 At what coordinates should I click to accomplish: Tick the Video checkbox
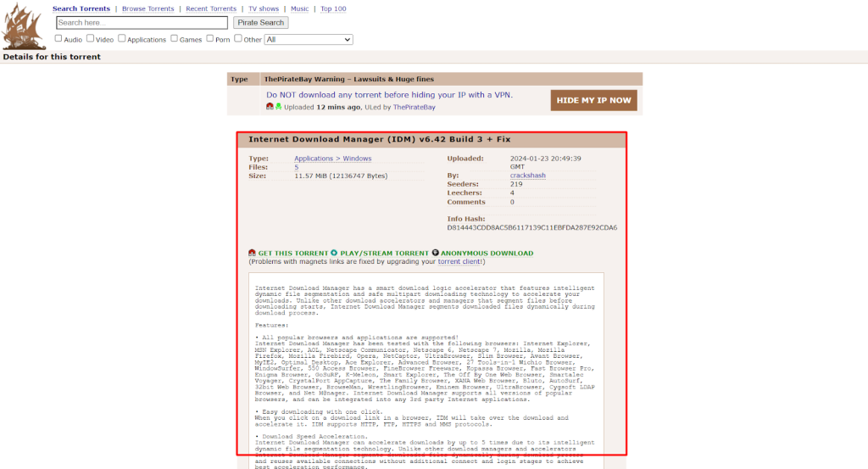90,38
